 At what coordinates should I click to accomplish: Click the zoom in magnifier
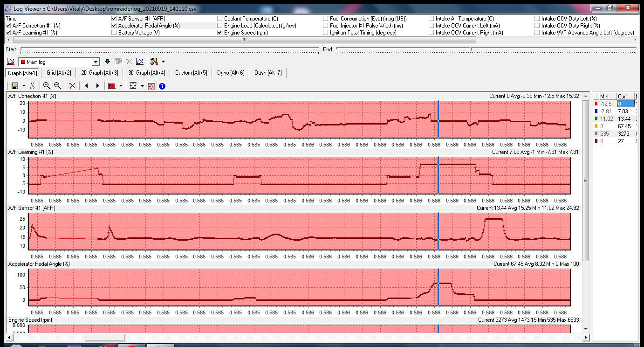pyautogui.click(x=47, y=86)
